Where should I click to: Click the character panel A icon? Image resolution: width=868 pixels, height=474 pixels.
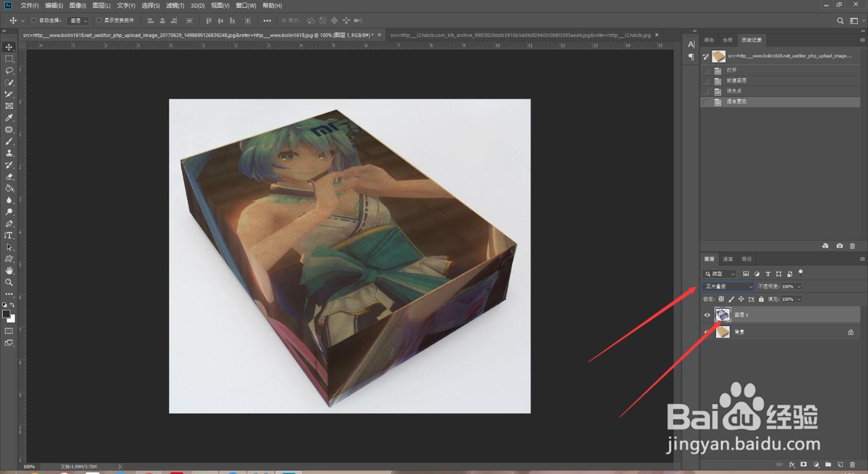(x=691, y=45)
